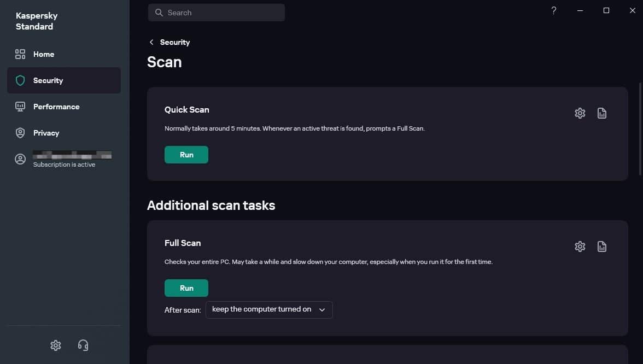Open the Privacy section from the sidebar
Viewport: 643px width, 364px height.
pyautogui.click(x=46, y=133)
